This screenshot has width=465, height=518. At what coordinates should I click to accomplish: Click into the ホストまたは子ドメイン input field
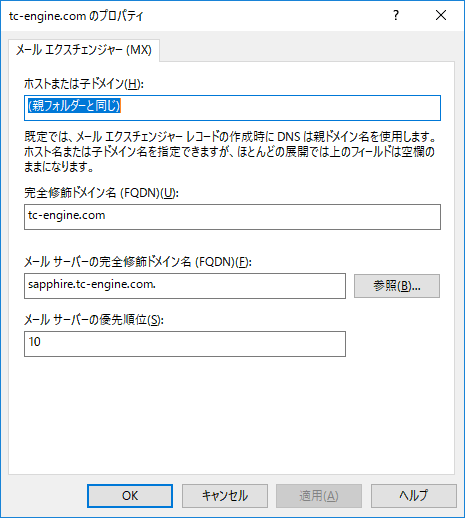click(232, 108)
